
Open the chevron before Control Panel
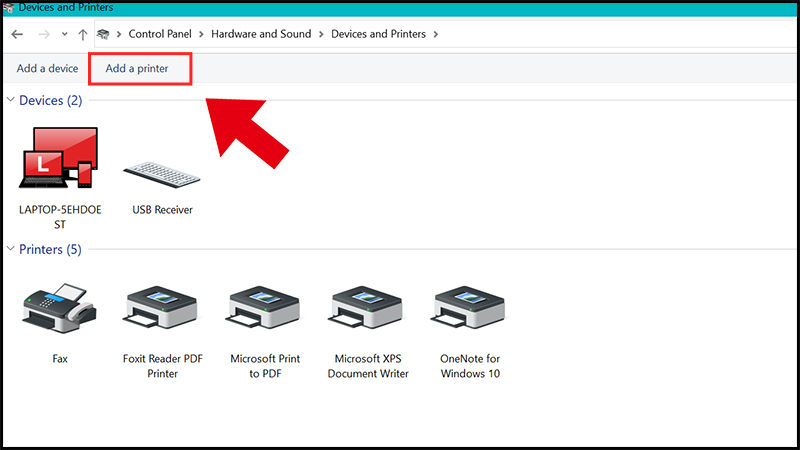click(119, 34)
